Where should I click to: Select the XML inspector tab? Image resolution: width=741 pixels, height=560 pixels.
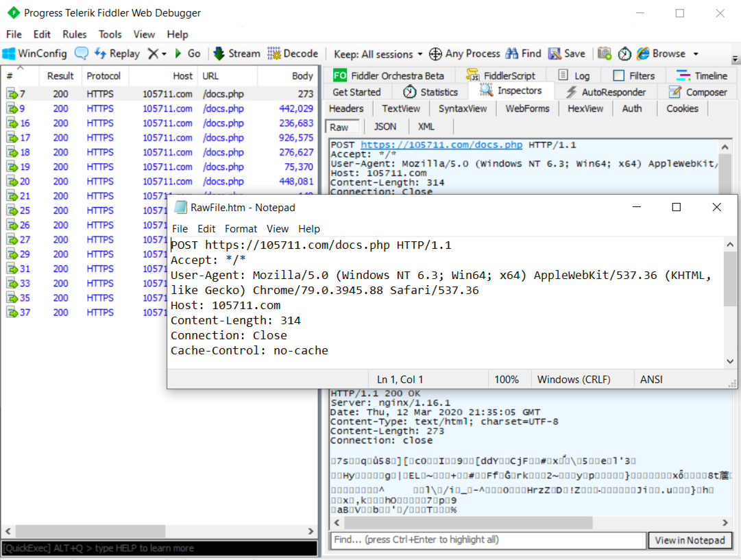(426, 127)
